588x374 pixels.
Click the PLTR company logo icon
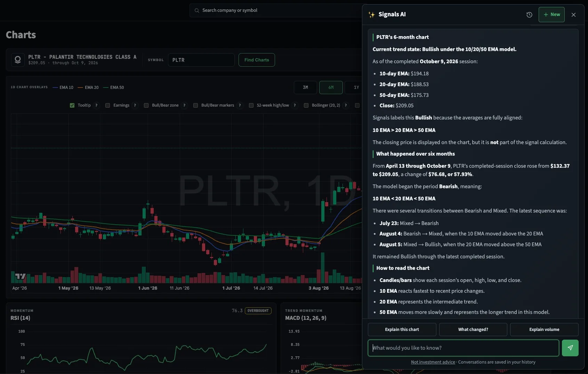coord(17,60)
